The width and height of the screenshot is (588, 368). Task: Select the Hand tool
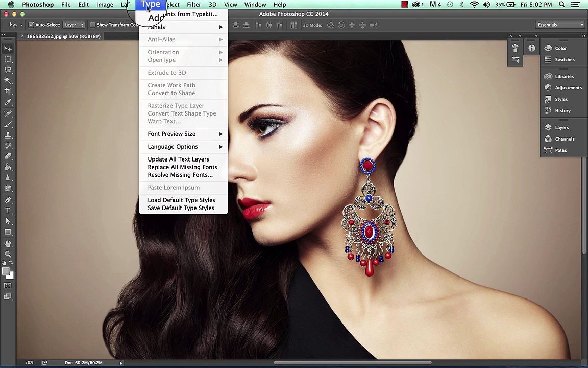click(x=8, y=243)
